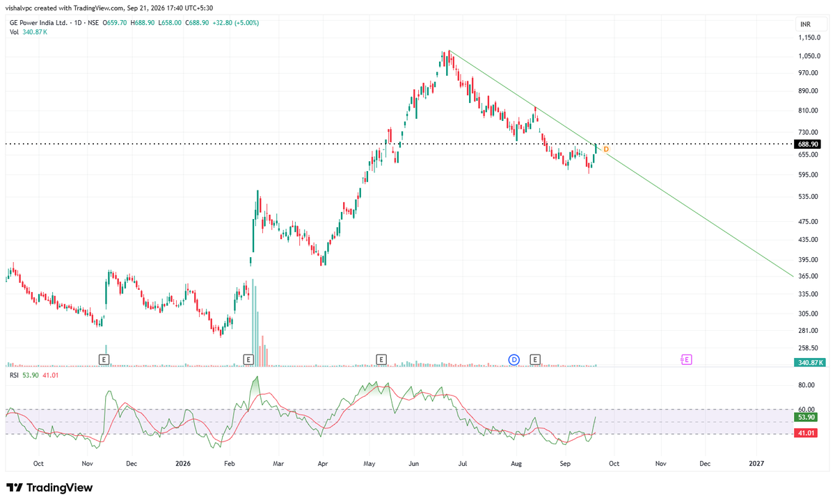Image resolution: width=835 pixels, height=504 pixels.
Task: Click the Jul label on time axis
Action: (x=463, y=463)
